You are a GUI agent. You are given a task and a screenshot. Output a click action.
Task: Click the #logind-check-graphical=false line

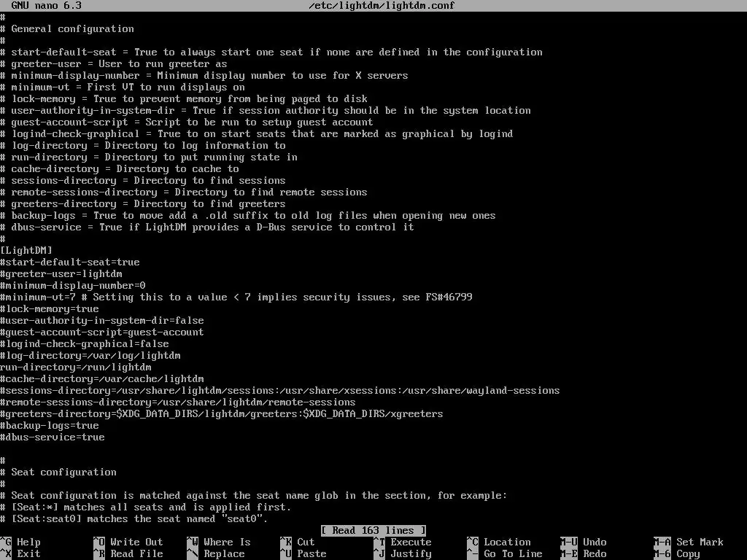[x=85, y=344]
